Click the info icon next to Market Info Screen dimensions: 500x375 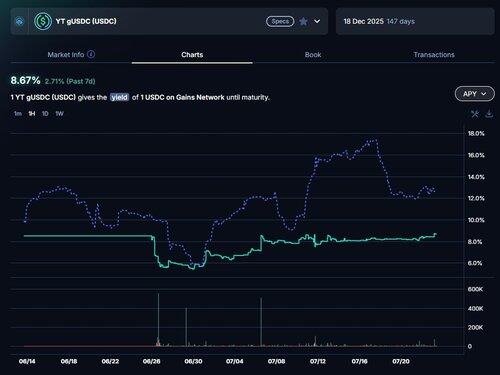91,54
